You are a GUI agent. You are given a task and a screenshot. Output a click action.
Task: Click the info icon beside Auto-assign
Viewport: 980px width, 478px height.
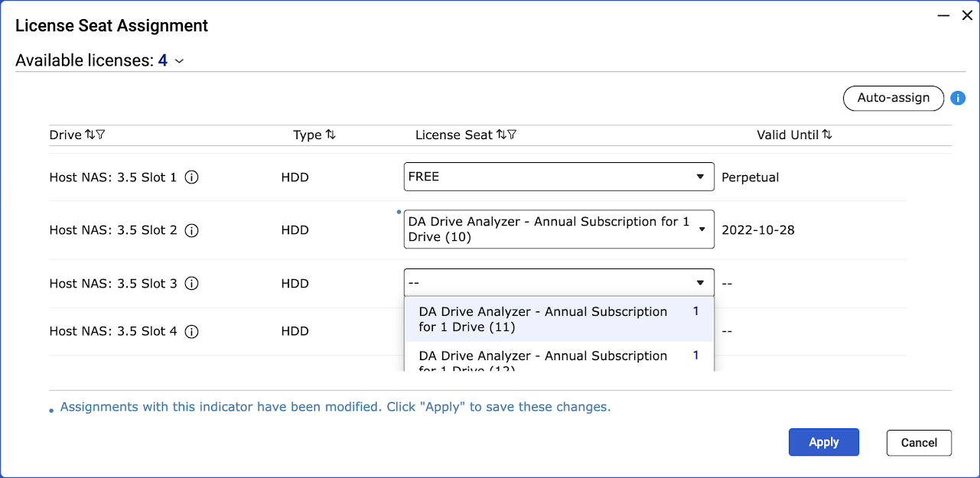coord(958,99)
